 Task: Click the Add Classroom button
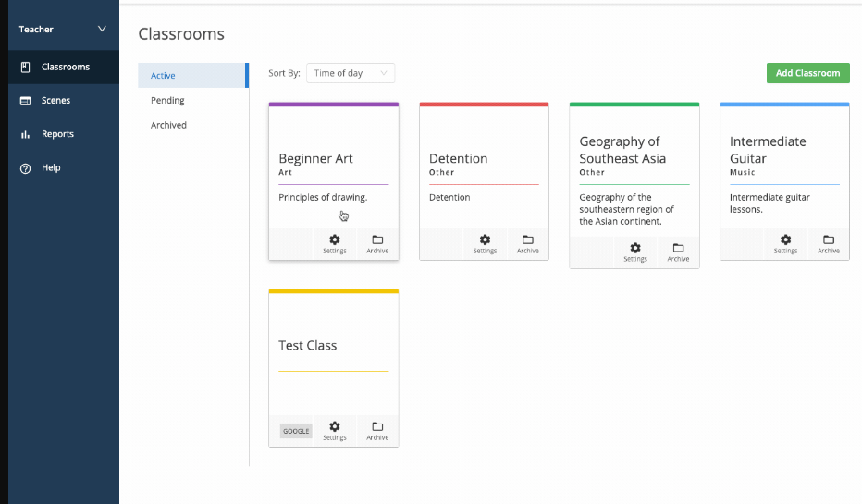click(x=807, y=73)
